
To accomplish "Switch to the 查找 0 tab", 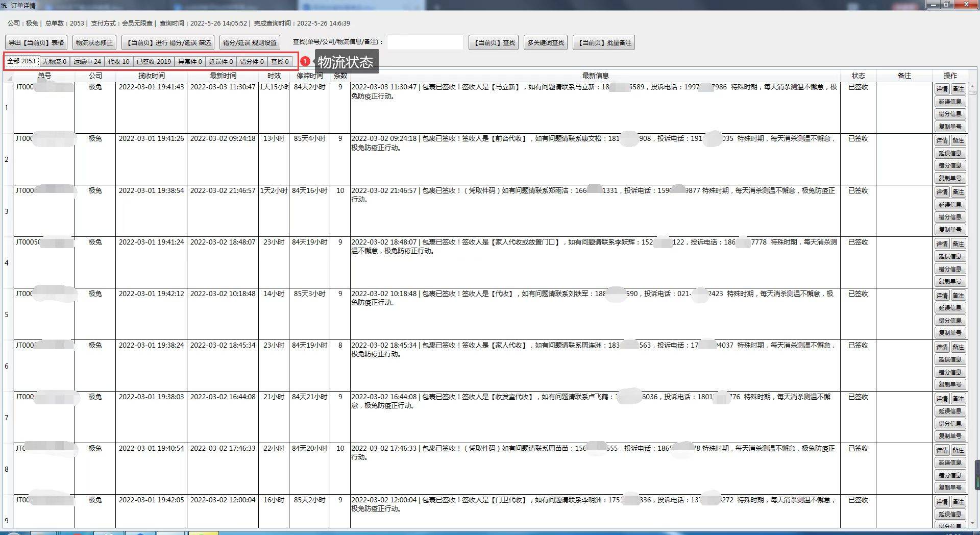I will 280,62.
